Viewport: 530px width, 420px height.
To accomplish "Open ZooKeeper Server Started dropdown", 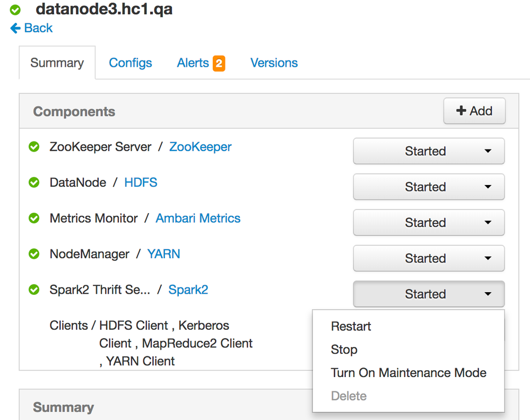I will [x=429, y=151].
